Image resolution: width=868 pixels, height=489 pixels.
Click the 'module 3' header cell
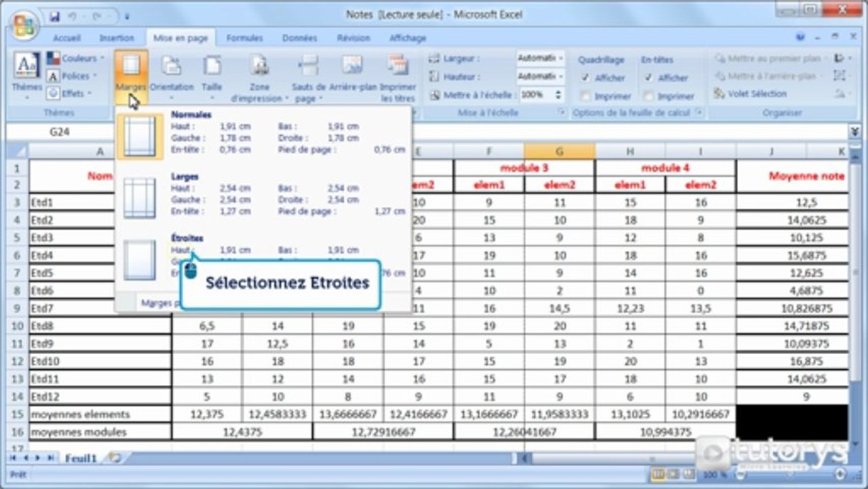pyautogui.click(x=525, y=168)
